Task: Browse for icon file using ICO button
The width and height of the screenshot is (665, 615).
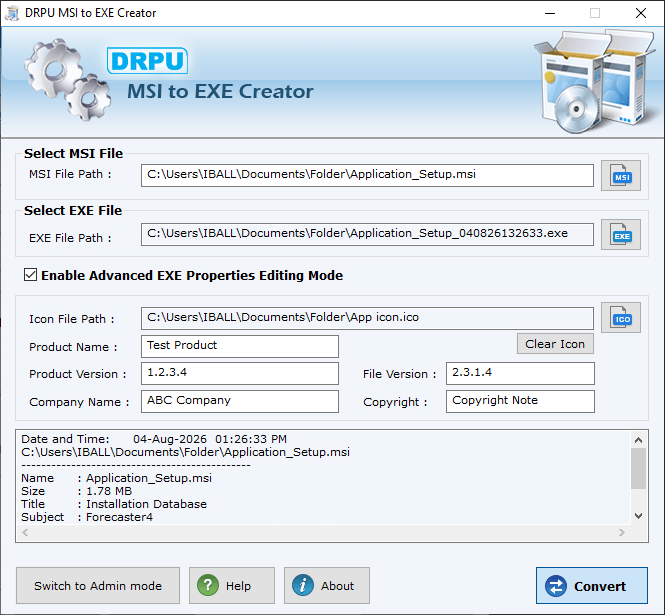Action: [620, 318]
